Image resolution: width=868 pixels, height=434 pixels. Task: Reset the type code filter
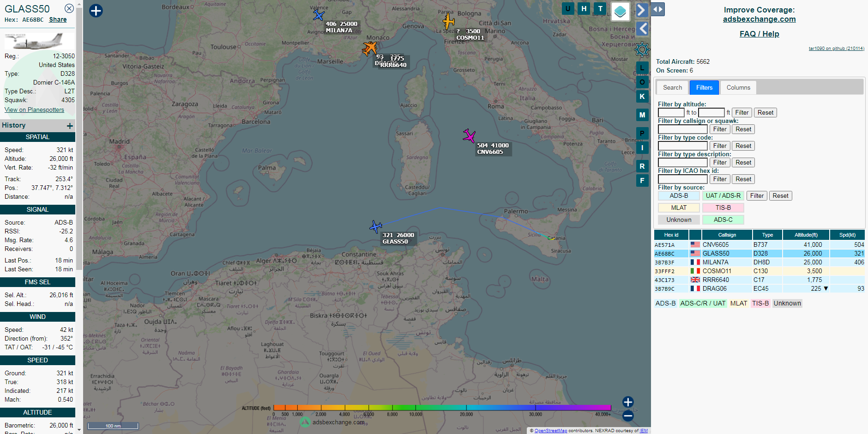(743, 146)
